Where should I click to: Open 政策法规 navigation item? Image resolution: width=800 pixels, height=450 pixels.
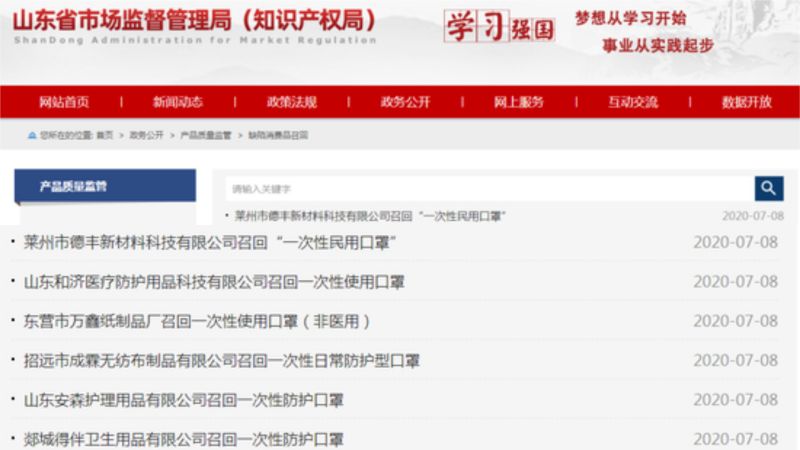pyautogui.click(x=291, y=102)
